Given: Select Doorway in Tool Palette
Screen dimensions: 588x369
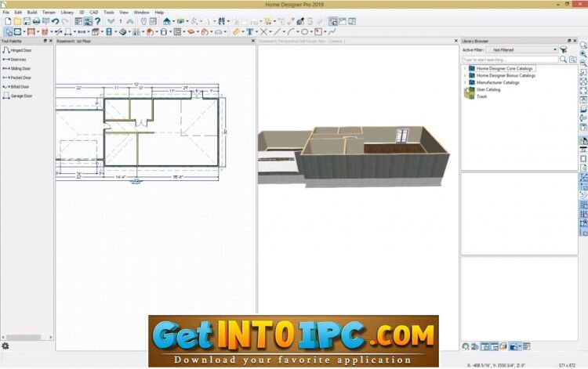Looking at the screenshot, I should (x=14, y=60).
